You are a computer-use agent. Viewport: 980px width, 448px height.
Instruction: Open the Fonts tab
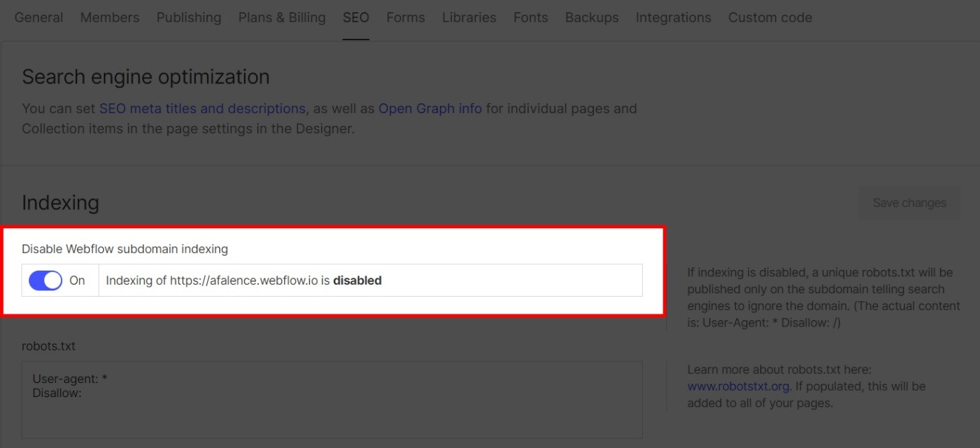tap(530, 17)
